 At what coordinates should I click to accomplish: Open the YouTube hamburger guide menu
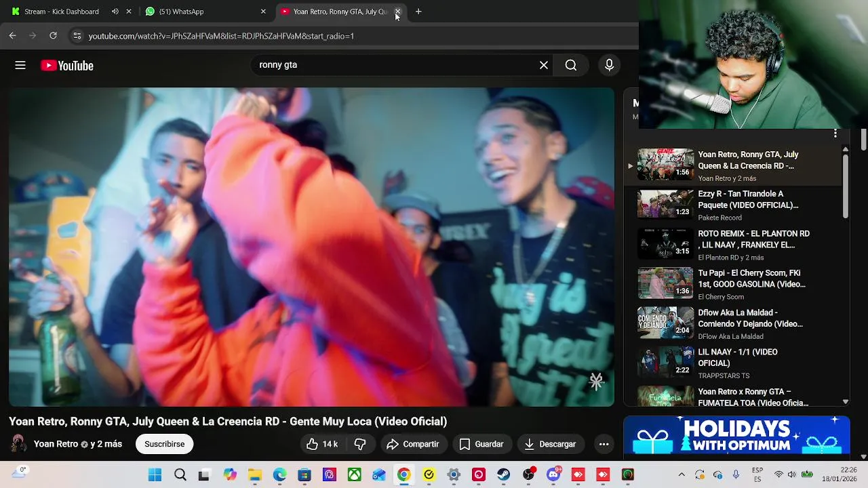pos(20,65)
